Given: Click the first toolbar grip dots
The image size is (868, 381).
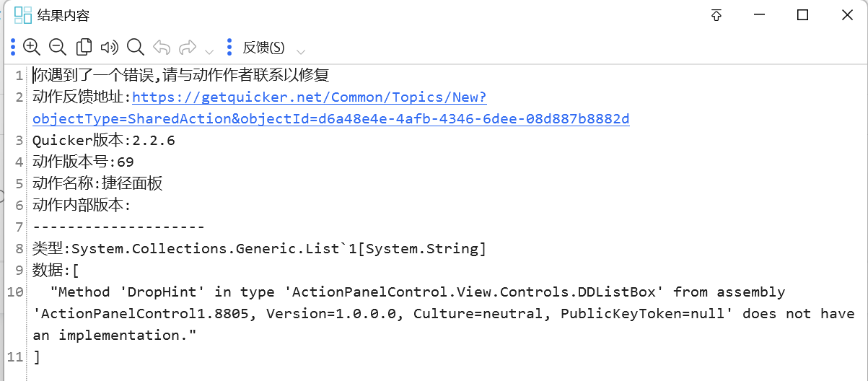Looking at the screenshot, I should [13, 48].
